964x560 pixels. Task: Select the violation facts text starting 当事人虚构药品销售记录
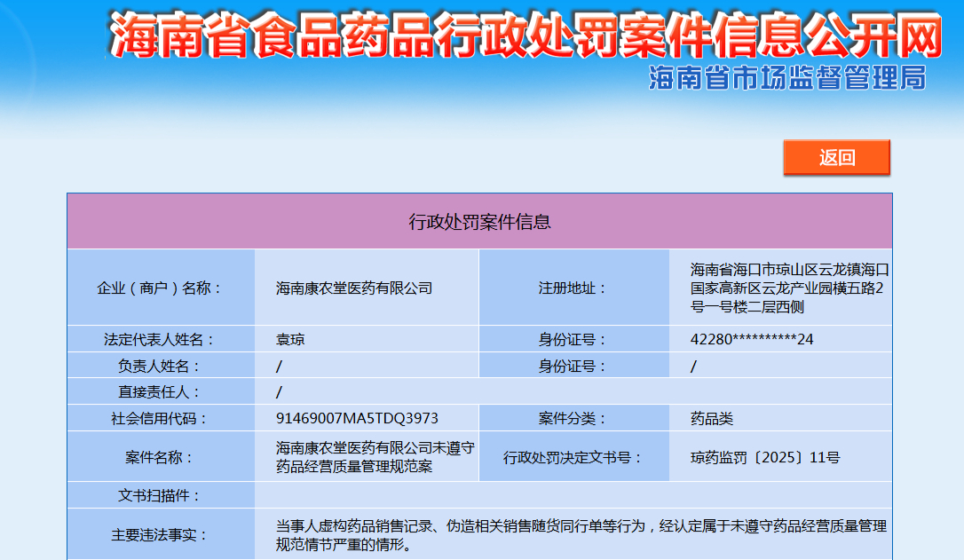tap(581, 535)
